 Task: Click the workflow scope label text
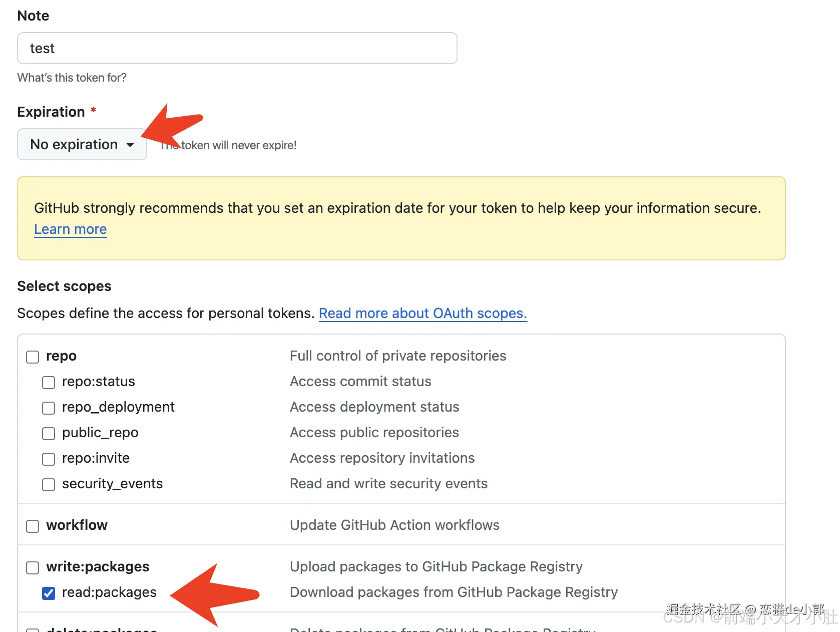(x=76, y=525)
